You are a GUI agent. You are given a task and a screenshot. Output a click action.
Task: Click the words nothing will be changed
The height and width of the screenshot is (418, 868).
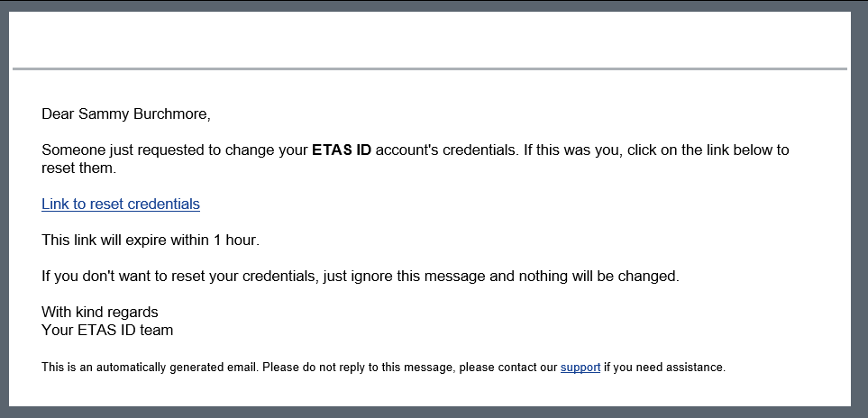598,276
